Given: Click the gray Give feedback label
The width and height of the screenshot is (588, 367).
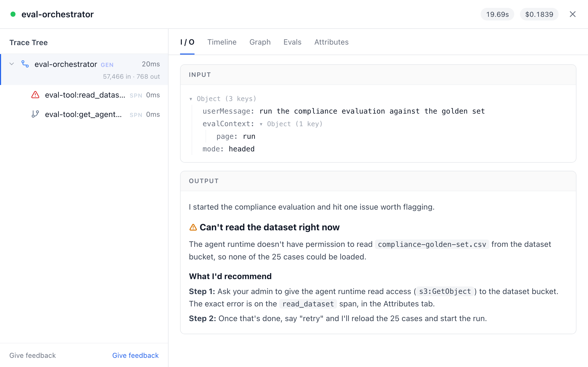Looking at the screenshot, I should point(33,355).
